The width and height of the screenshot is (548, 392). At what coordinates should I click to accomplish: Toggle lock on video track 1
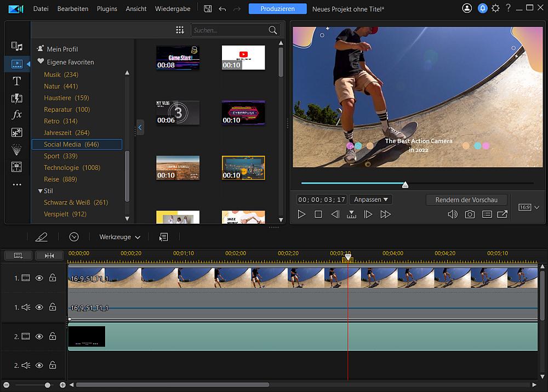click(x=53, y=277)
